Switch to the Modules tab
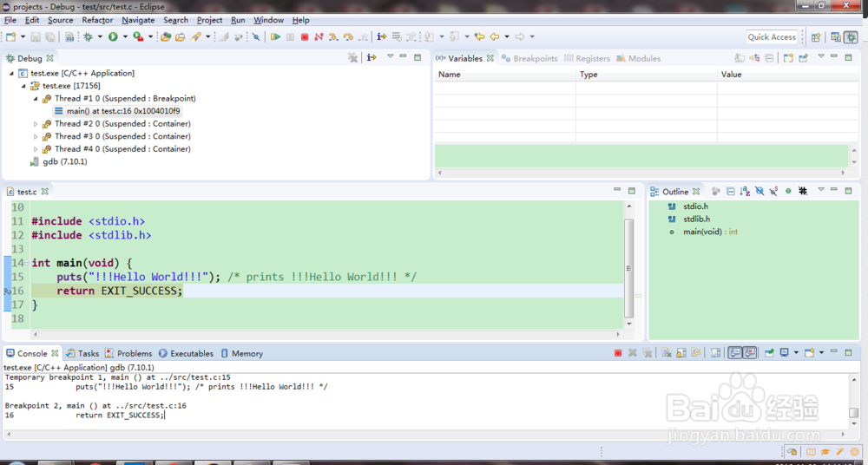The width and height of the screenshot is (868, 465). pyautogui.click(x=638, y=58)
